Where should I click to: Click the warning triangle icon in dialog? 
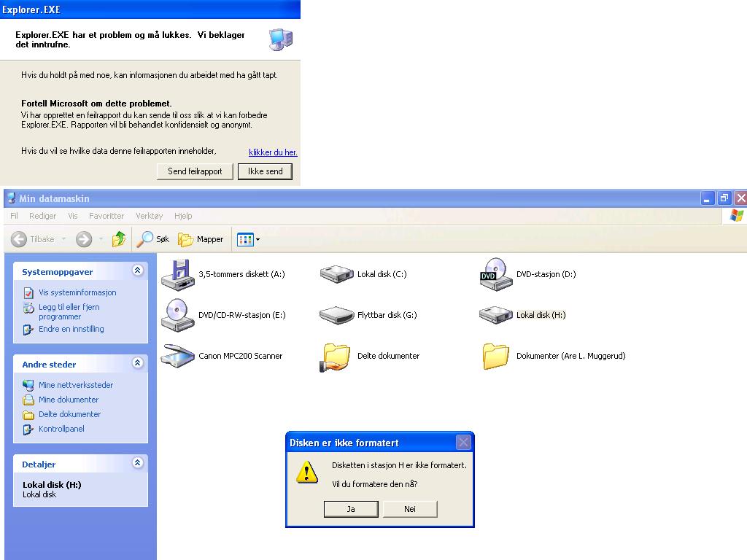coord(307,472)
